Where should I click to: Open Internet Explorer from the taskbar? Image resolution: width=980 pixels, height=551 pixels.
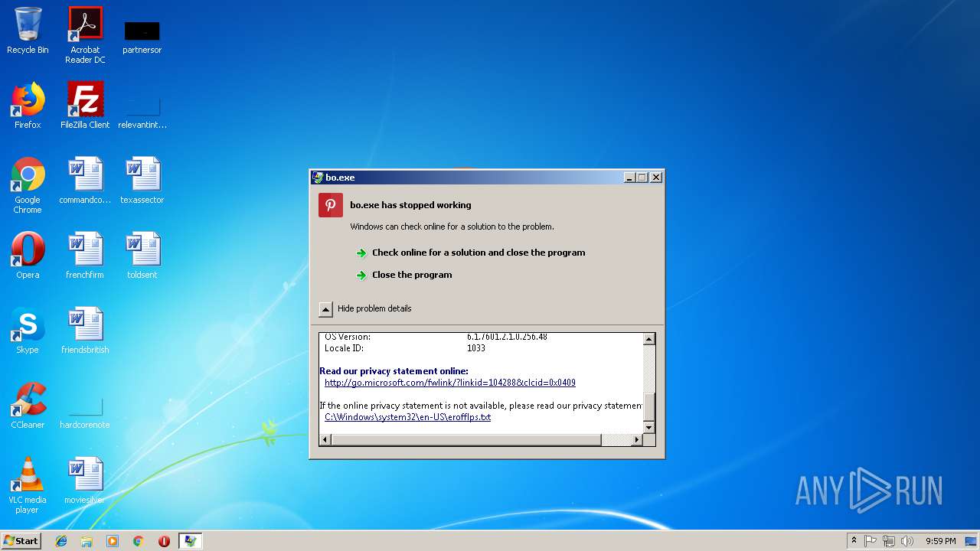tap(61, 541)
